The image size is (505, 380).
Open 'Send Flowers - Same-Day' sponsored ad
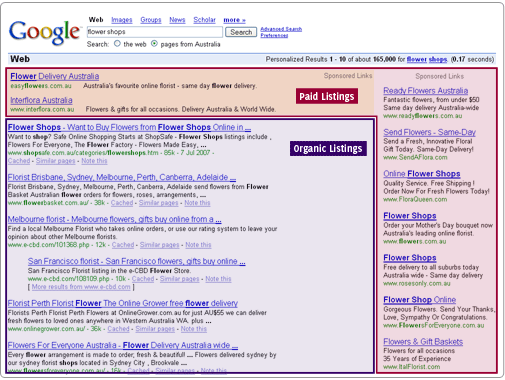429,132
